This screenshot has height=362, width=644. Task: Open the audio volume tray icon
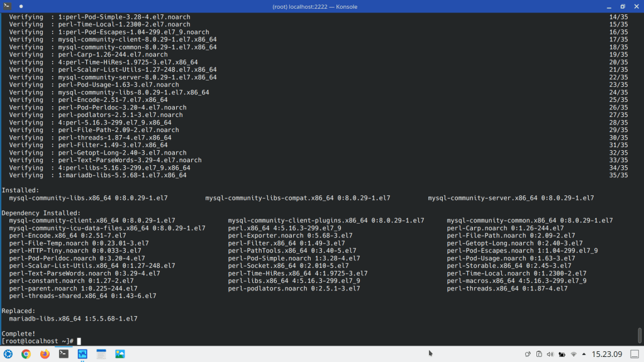550,354
